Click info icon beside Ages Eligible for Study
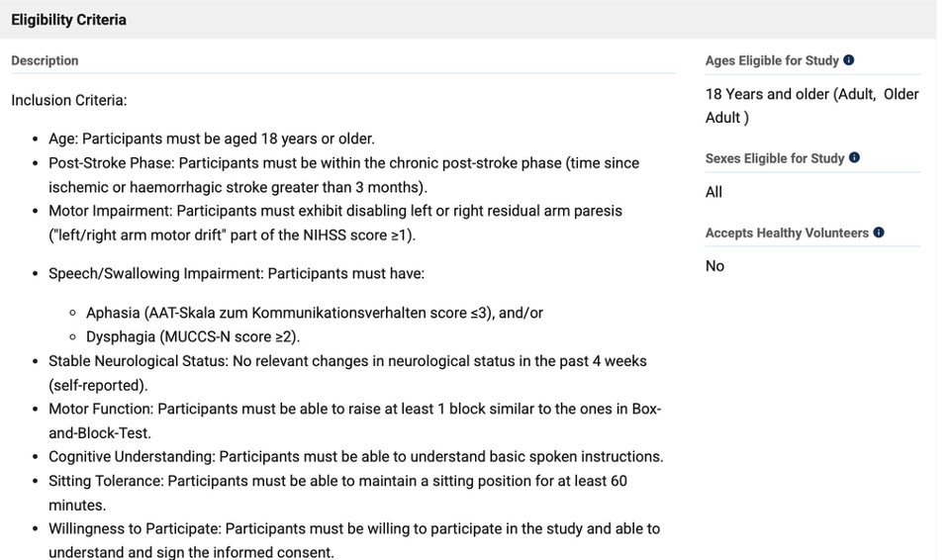 pos(849,60)
